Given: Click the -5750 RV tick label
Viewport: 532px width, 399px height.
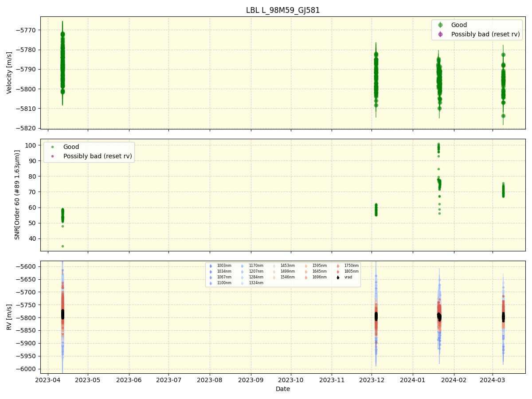Looking at the screenshot, I should pyautogui.click(x=27, y=305).
